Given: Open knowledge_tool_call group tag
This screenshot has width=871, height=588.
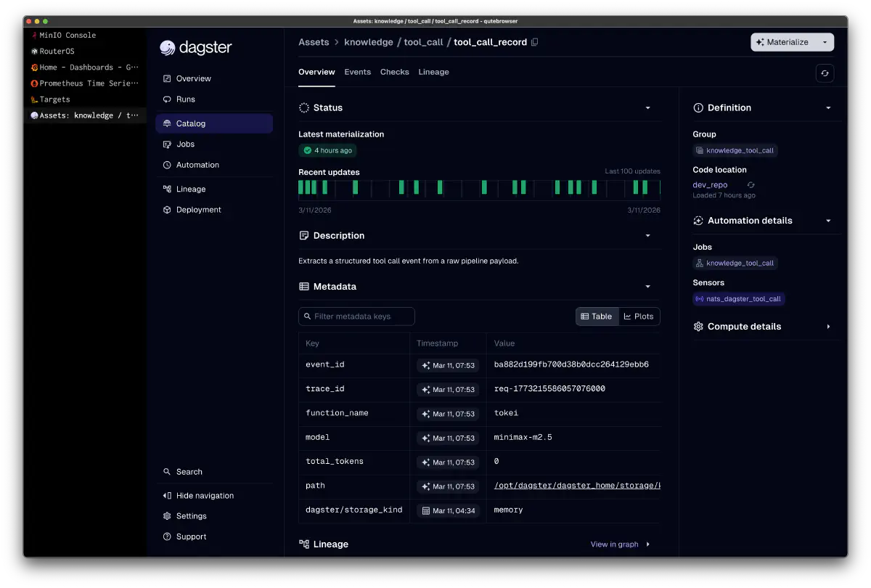Looking at the screenshot, I should 735,150.
